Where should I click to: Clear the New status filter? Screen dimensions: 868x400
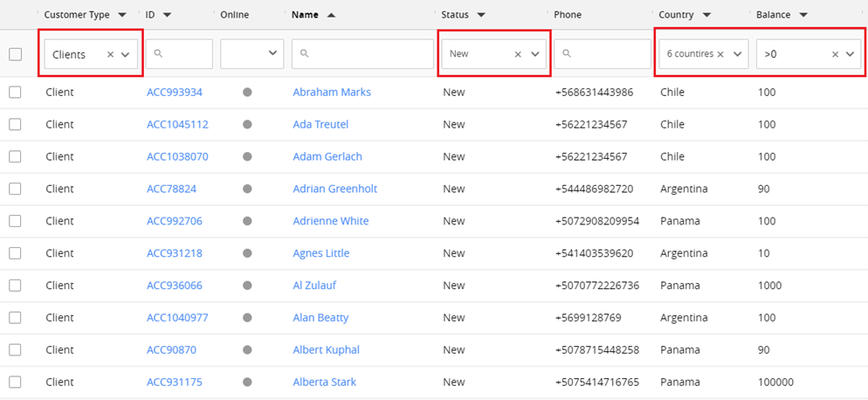point(518,54)
